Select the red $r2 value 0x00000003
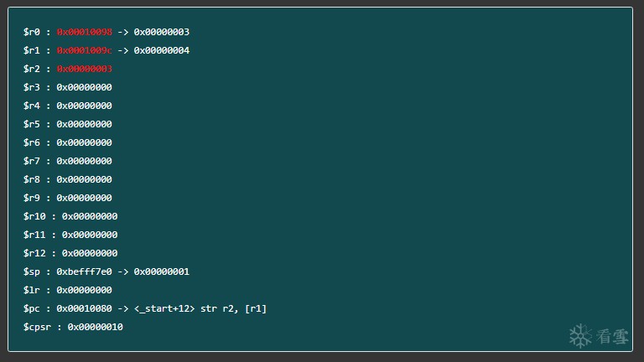The height and width of the screenshot is (362, 644). [x=84, y=69]
